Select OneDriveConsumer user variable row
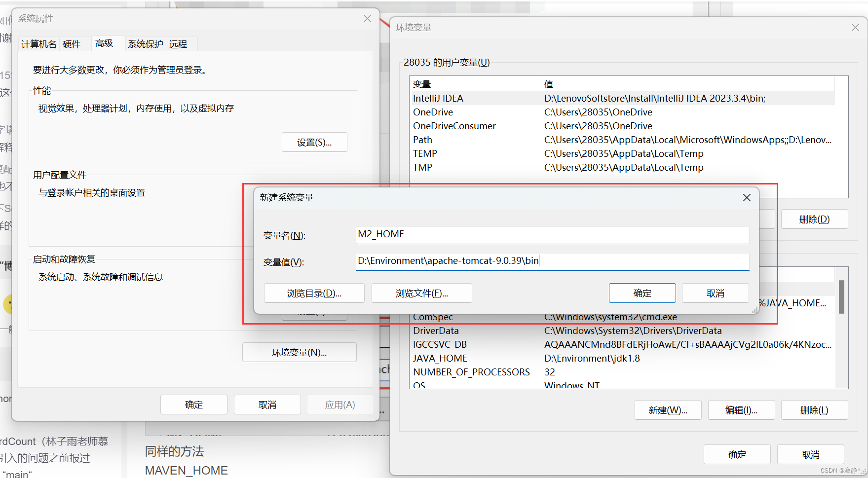The height and width of the screenshot is (478, 868). (623, 126)
